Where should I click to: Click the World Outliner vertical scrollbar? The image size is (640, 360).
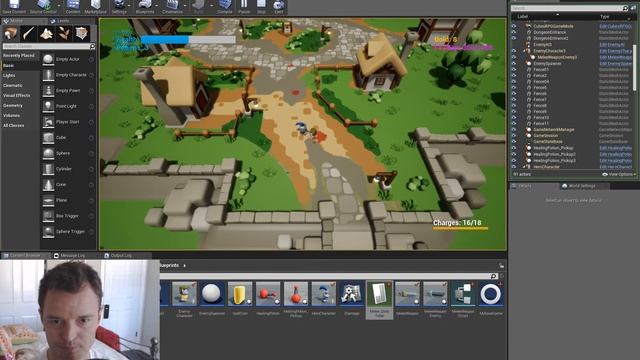(634, 67)
